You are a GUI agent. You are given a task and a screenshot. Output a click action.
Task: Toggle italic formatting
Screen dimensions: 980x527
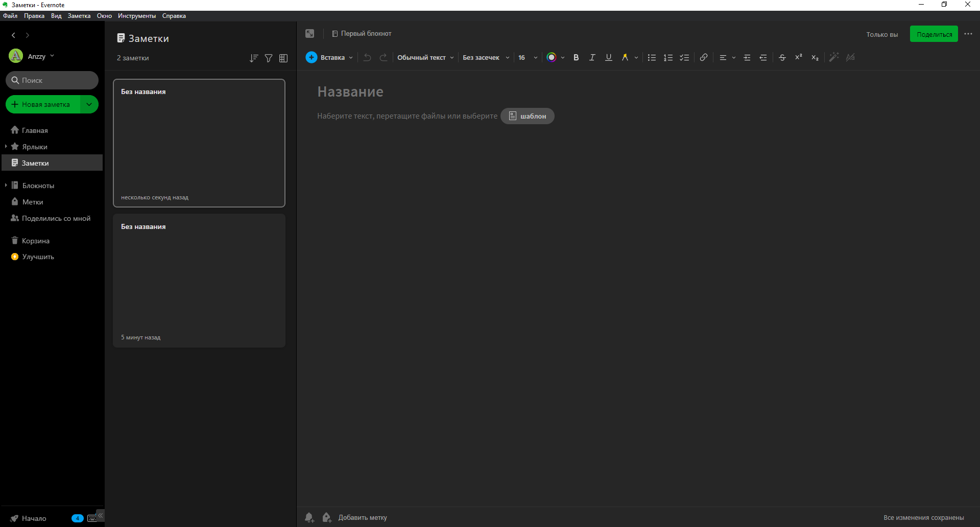coord(592,57)
